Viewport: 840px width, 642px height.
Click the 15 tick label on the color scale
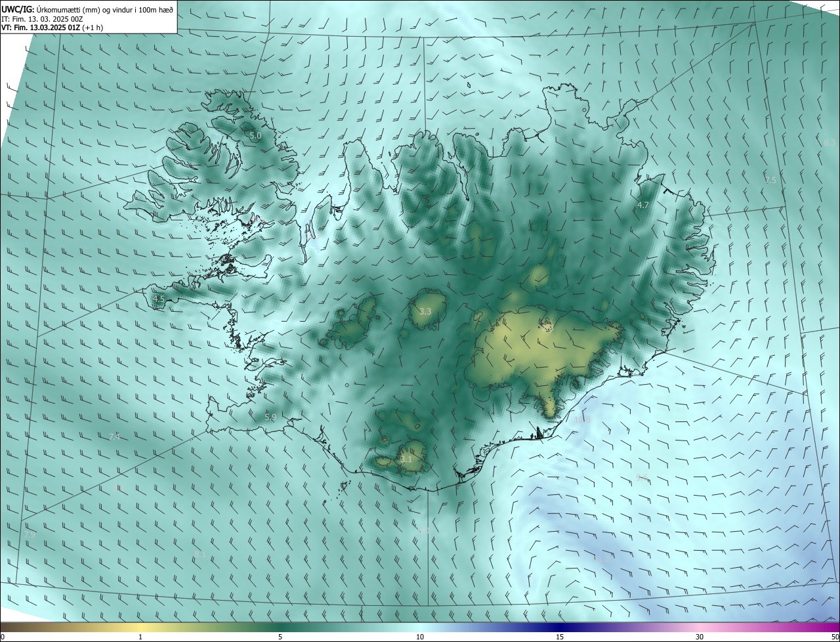coord(560,637)
